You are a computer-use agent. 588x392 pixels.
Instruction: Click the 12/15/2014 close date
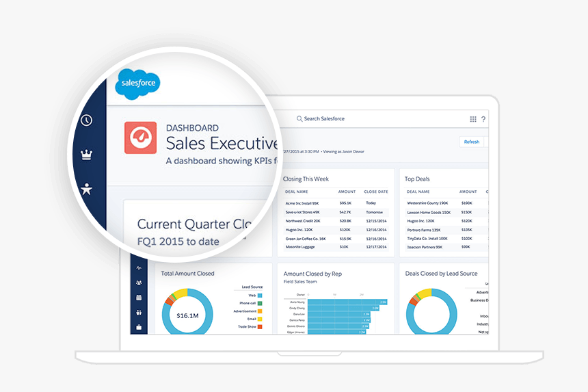376,221
